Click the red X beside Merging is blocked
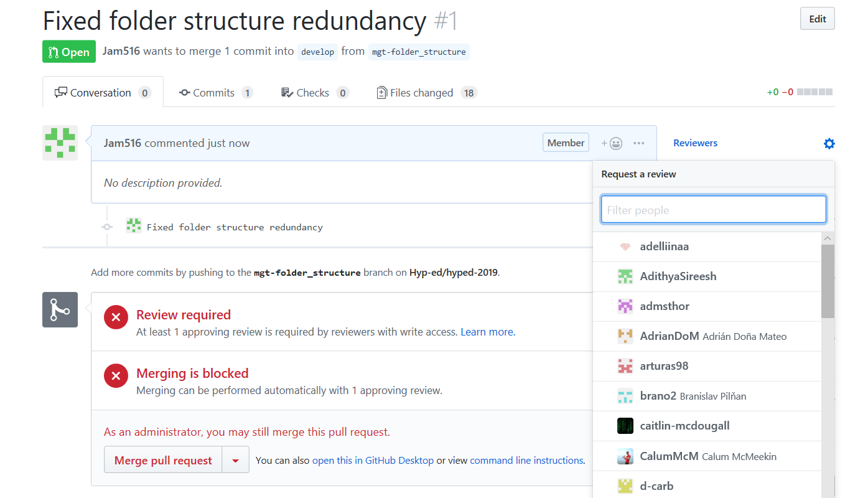The image size is (868, 498). [116, 375]
